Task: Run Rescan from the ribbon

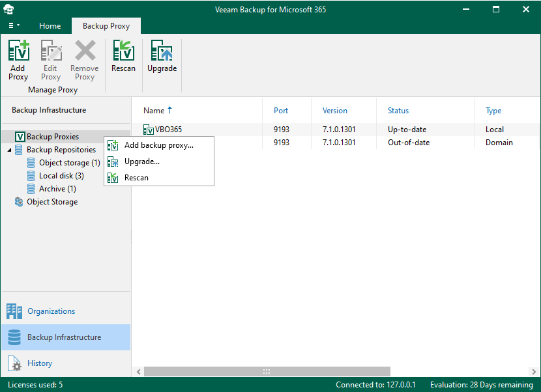Action: click(124, 56)
